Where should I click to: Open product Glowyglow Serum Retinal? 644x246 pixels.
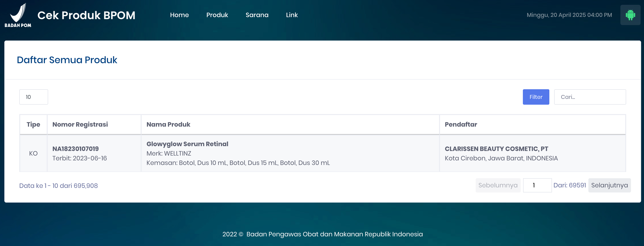(187, 144)
